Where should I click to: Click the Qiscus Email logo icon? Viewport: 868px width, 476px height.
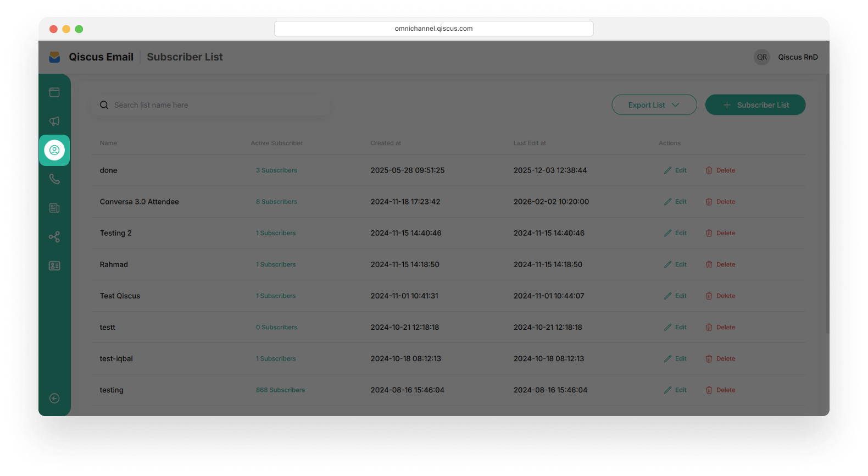pos(54,57)
